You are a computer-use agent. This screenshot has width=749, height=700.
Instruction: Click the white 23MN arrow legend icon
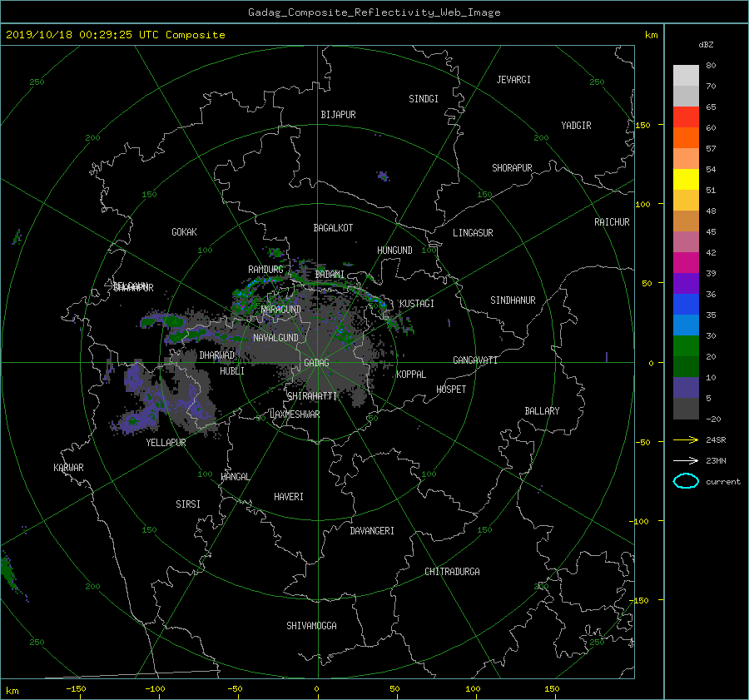686,460
